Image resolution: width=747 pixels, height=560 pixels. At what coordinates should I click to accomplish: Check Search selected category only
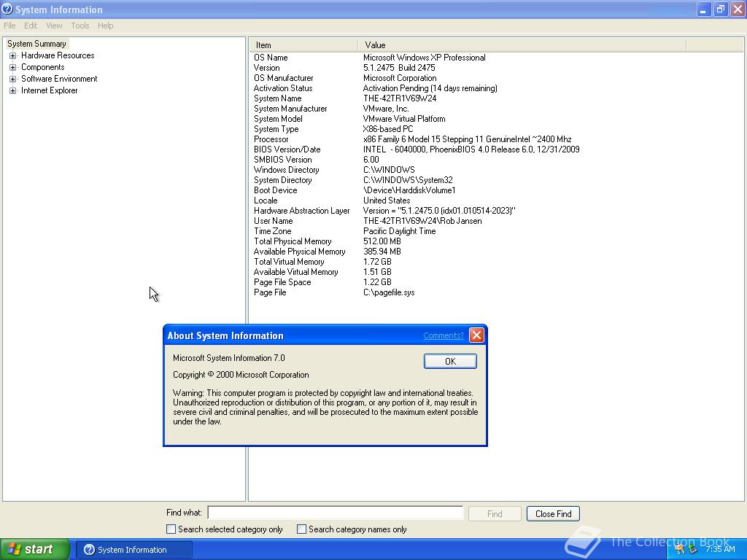(x=171, y=529)
